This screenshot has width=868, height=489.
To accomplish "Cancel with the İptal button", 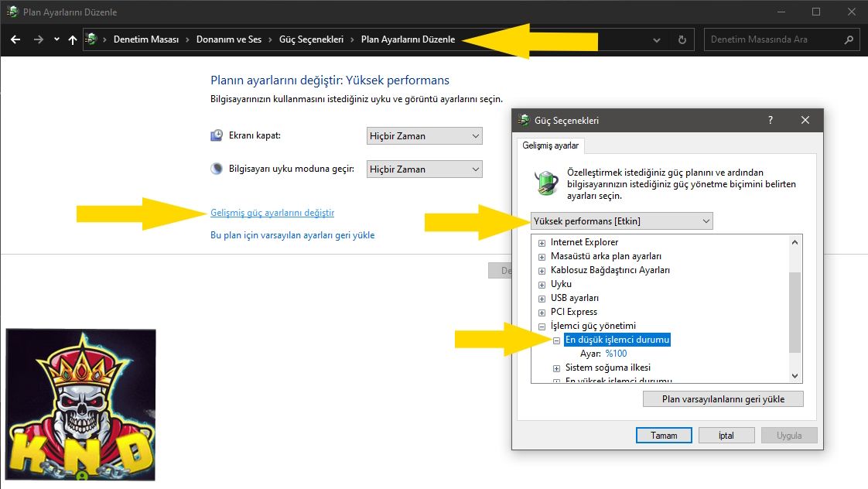I will click(726, 436).
